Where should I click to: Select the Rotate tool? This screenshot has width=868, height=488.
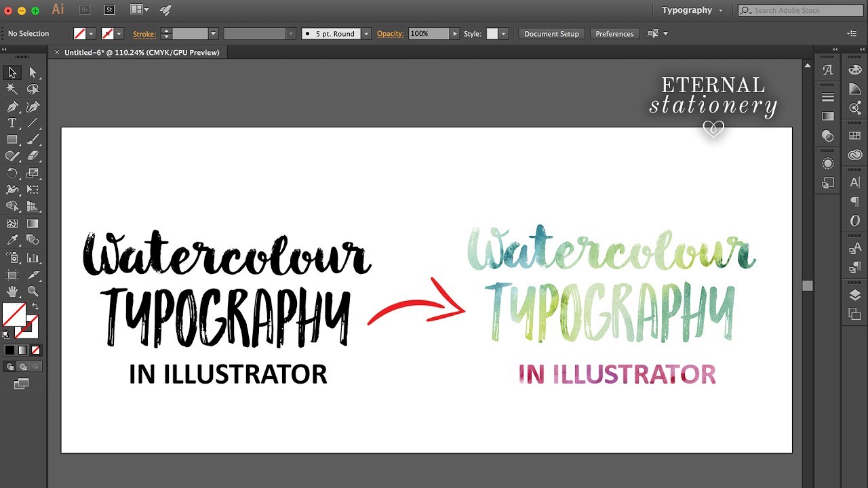coord(12,173)
